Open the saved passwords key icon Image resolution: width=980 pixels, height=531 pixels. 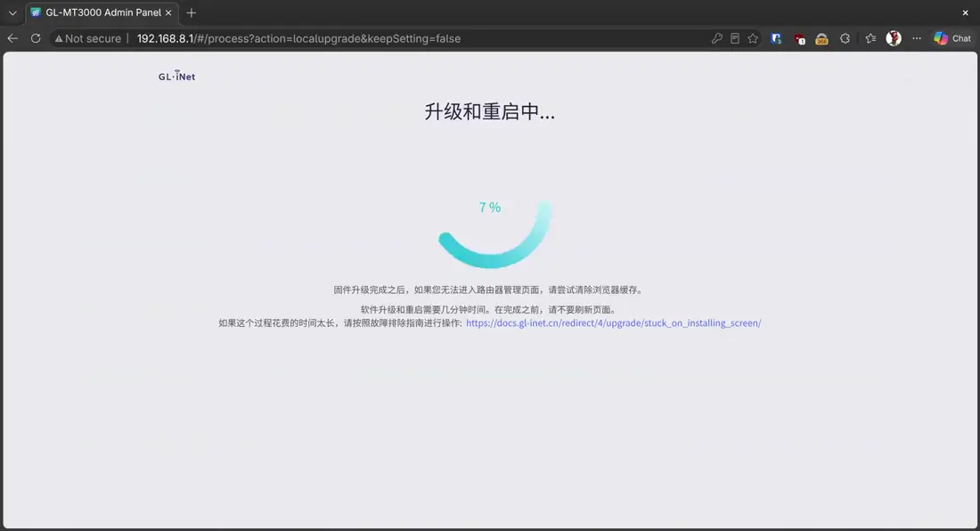pyautogui.click(x=717, y=38)
